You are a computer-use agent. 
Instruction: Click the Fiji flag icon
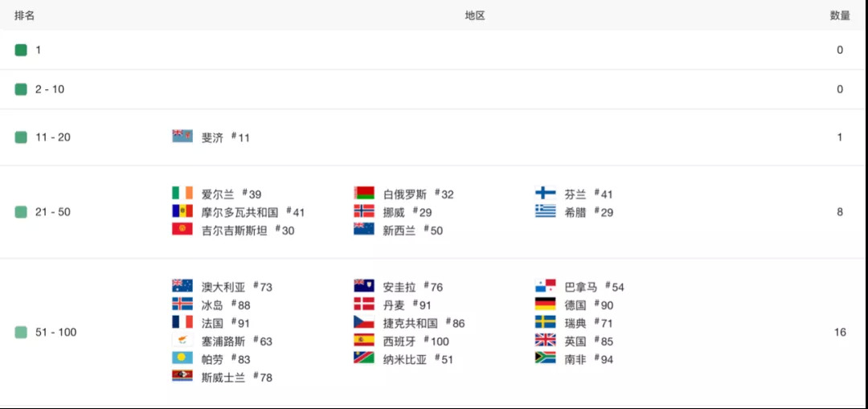coord(182,137)
